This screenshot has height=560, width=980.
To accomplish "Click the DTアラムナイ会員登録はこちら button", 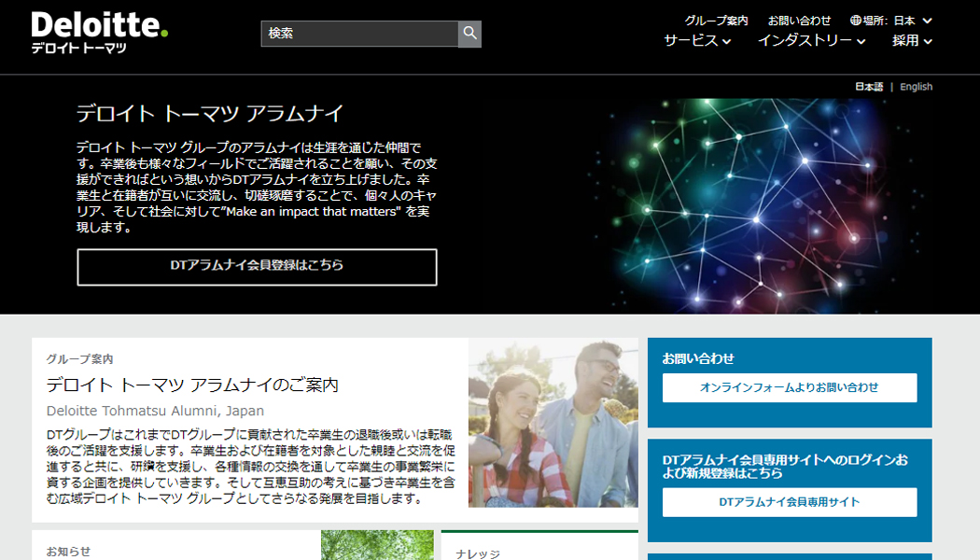I will 259,267.
